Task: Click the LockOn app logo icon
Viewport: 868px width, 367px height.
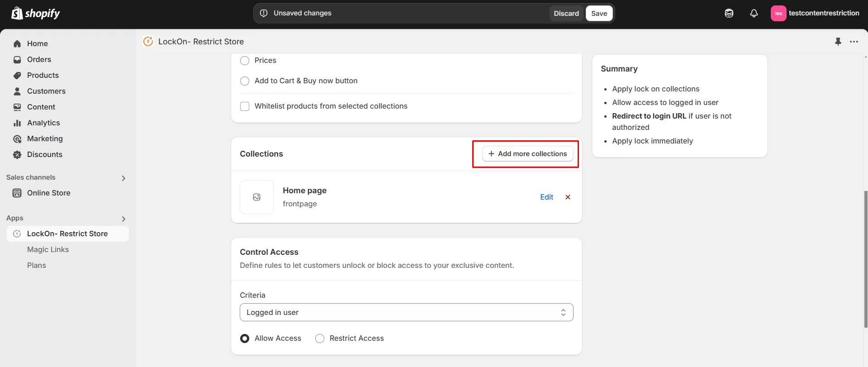Action: pyautogui.click(x=148, y=42)
